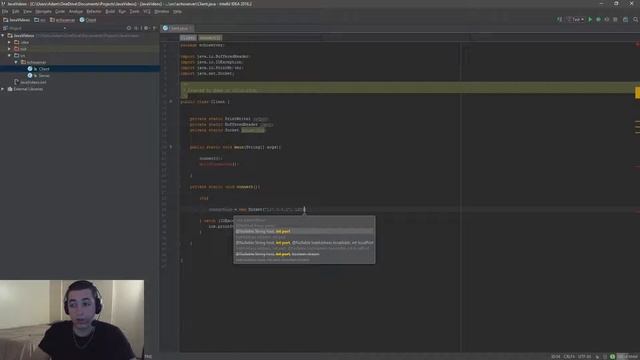The image size is (640, 360).
Task: Choose the String host, int port overload
Action: click(304, 231)
